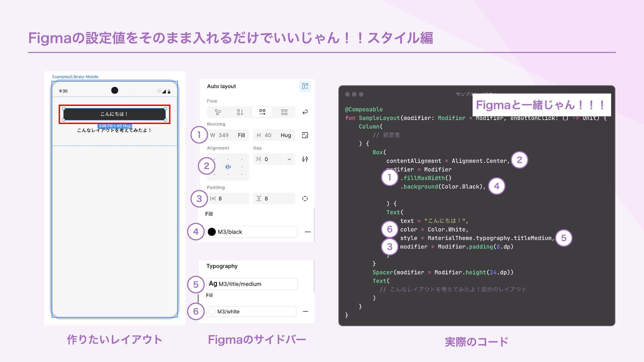Click the こんにちは！ button in phone mockup
This screenshot has height=362, width=644.
point(114,114)
